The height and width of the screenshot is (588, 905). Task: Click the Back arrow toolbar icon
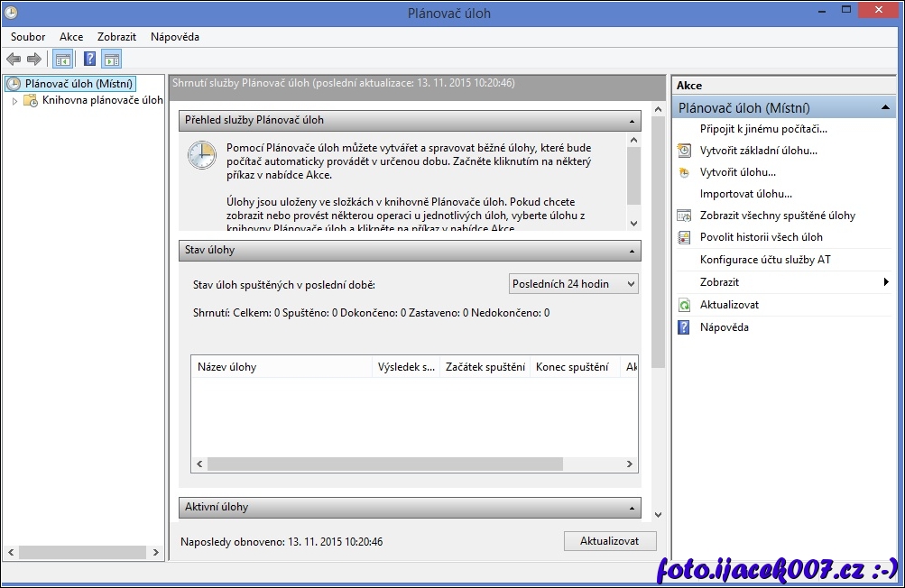click(x=14, y=60)
